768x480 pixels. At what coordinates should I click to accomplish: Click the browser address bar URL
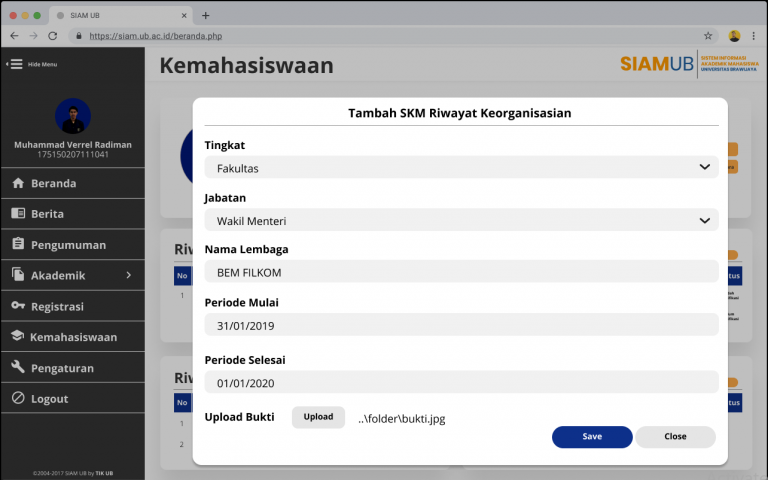click(156, 36)
